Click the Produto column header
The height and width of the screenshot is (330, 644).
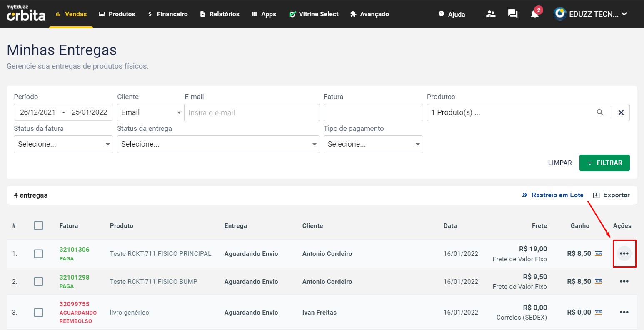122,226
